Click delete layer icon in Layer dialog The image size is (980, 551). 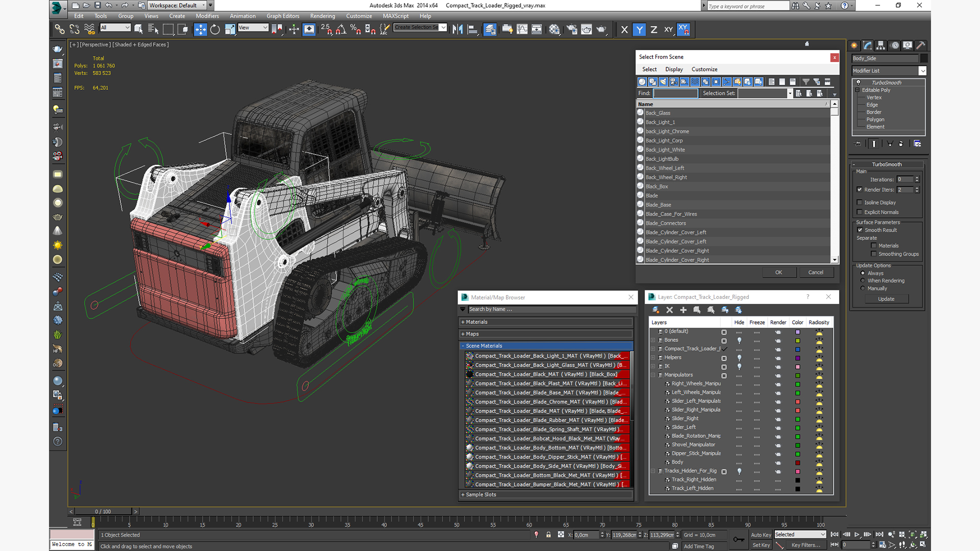coord(670,310)
